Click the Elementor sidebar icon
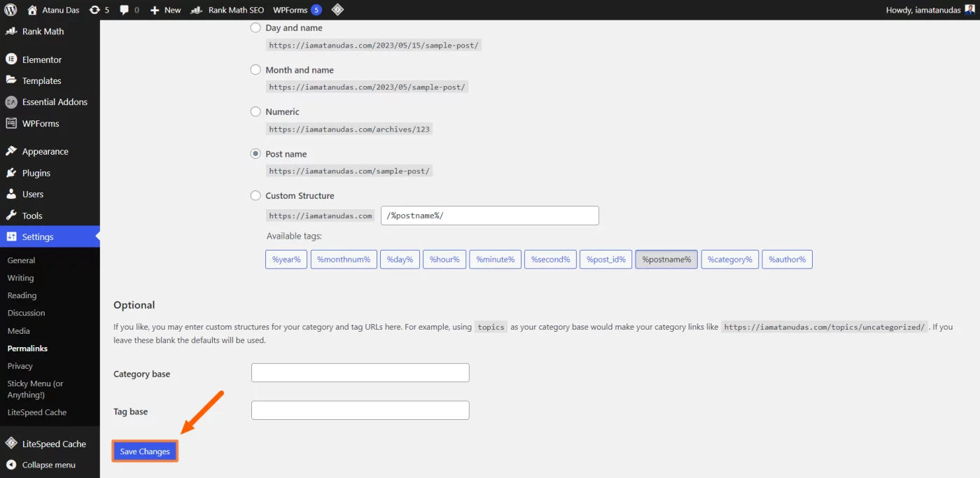 (x=11, y=59)
